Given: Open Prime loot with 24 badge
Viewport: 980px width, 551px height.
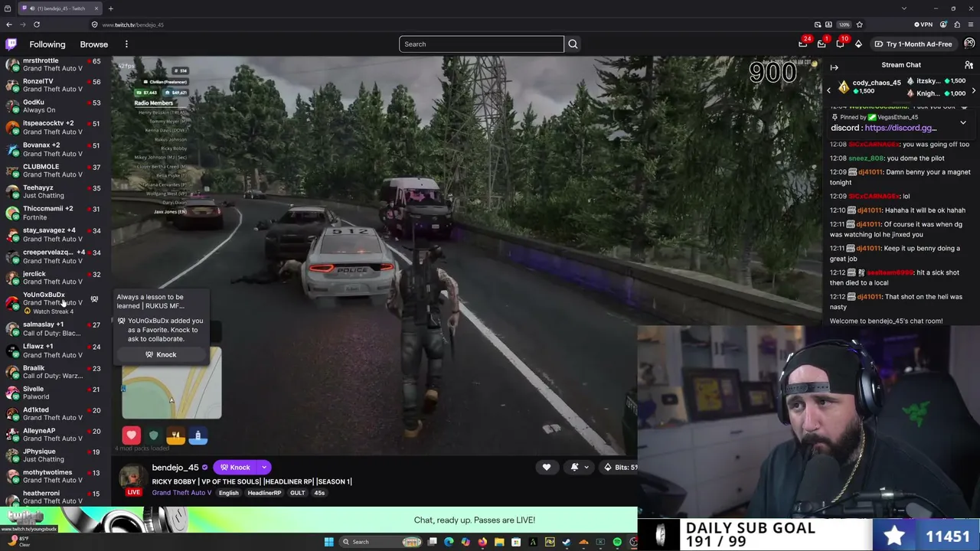Looking at the screenshot, I should [x=803, y=44].
